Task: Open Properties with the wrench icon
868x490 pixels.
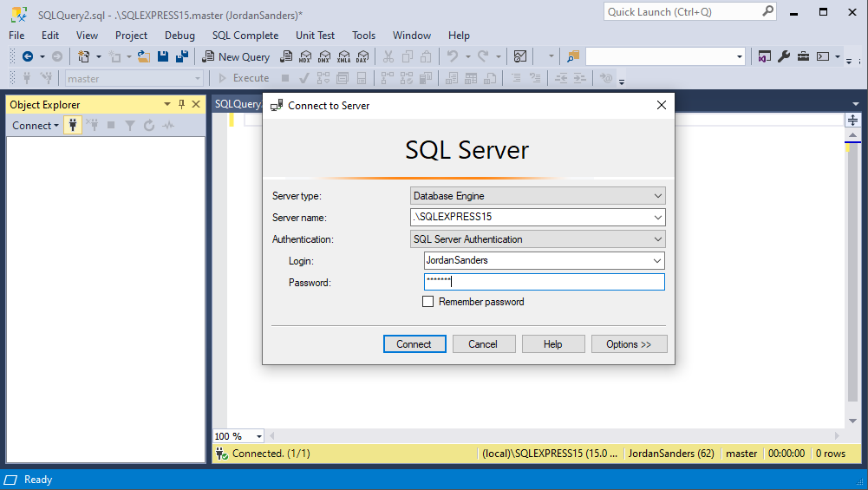Action: tap(784, 56)
